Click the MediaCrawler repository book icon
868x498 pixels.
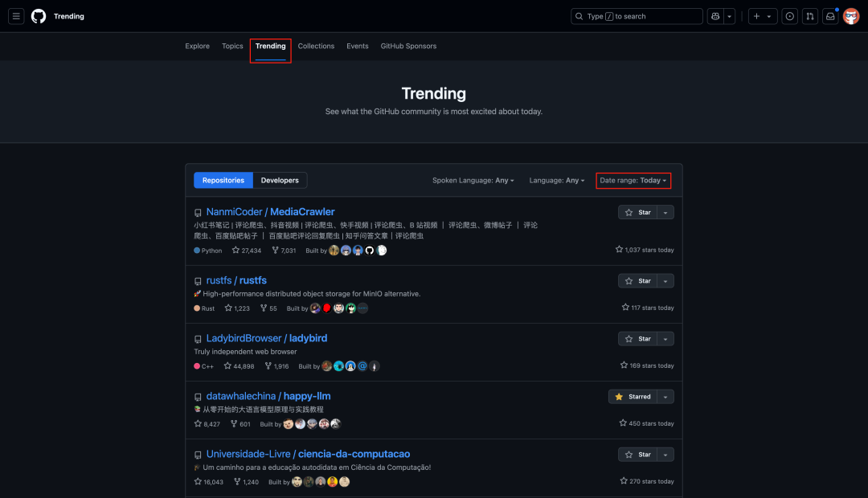[198, 212]
